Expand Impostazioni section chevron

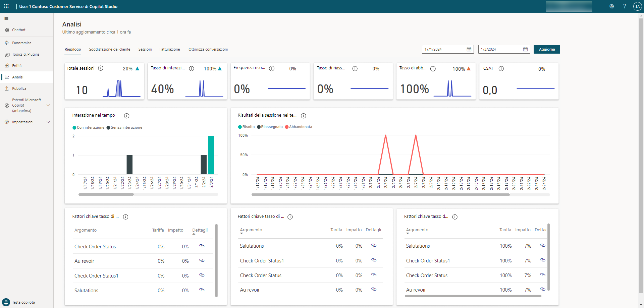[48, 122]
